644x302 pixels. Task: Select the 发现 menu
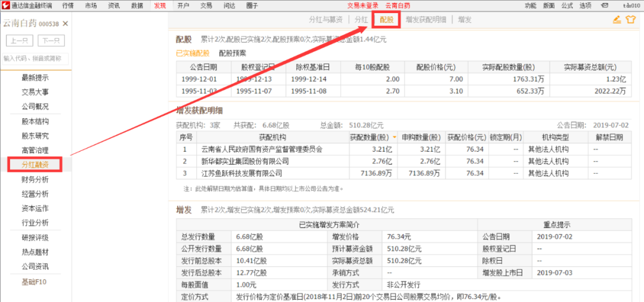(x=160, y=5)
